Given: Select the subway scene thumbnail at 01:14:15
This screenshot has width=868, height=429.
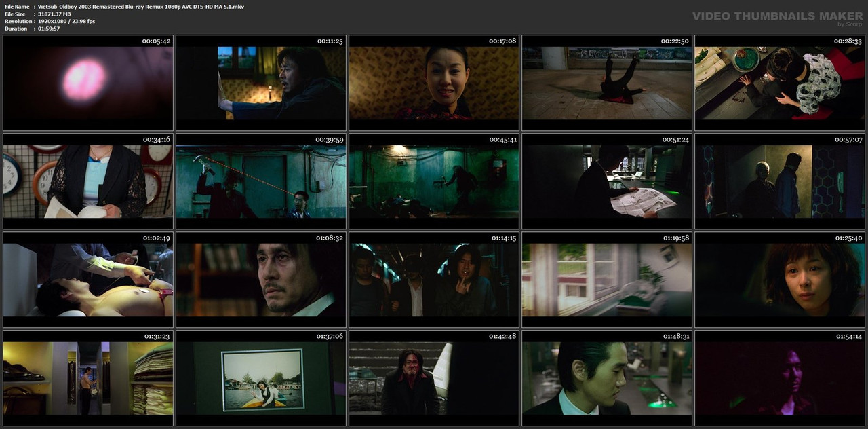Looking at the screenshot, I should pyautogui.click(x=434, y=280).
